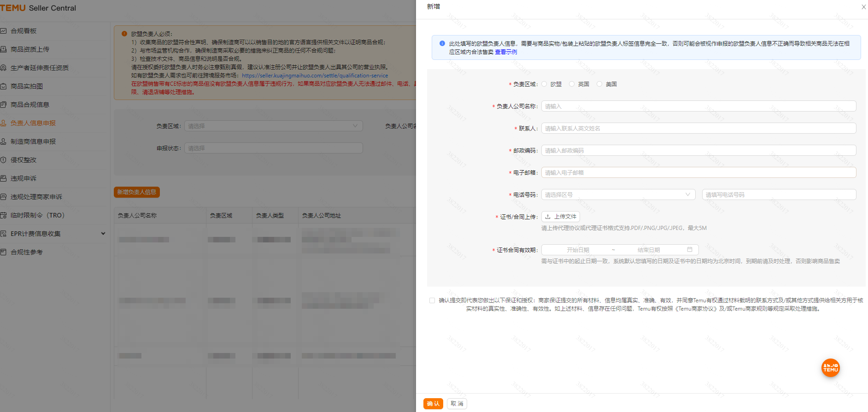Viewport: 868px width, 412px height.
Task: Click the 负责人类型 column header
Action: [x=270, y=216]
